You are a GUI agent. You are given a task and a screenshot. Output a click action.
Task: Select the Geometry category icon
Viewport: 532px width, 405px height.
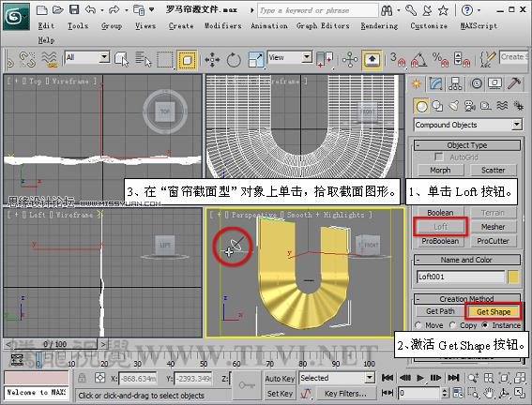tap(421, 106)
